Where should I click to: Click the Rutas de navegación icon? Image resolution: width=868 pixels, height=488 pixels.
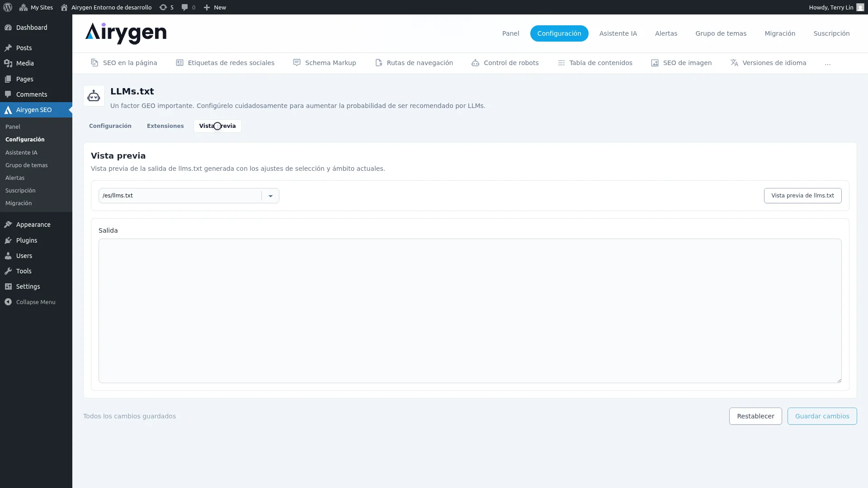(x=379, y=63)
